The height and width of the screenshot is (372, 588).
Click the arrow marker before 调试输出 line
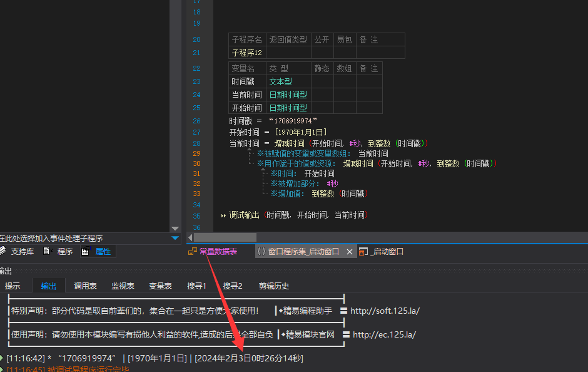point(223,215)
